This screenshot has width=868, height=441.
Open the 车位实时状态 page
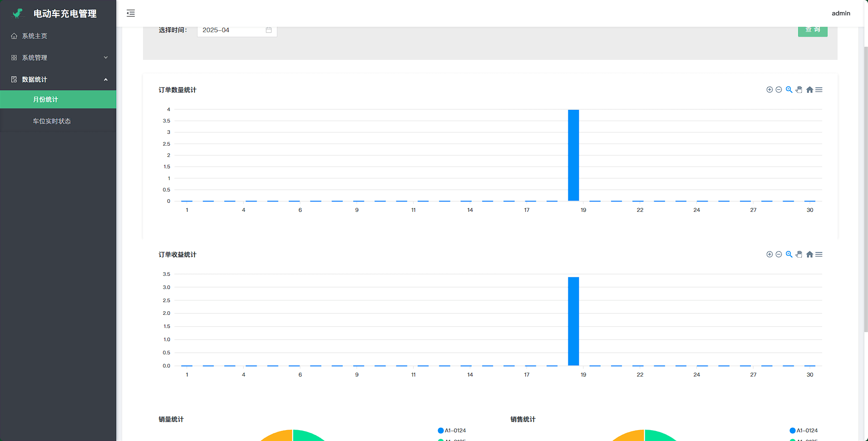point(52,121)
